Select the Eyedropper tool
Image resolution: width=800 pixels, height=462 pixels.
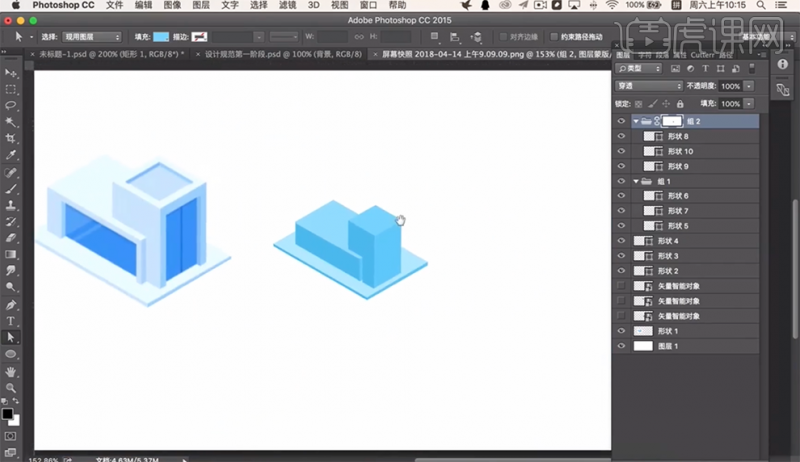click(x=11, y=155)
